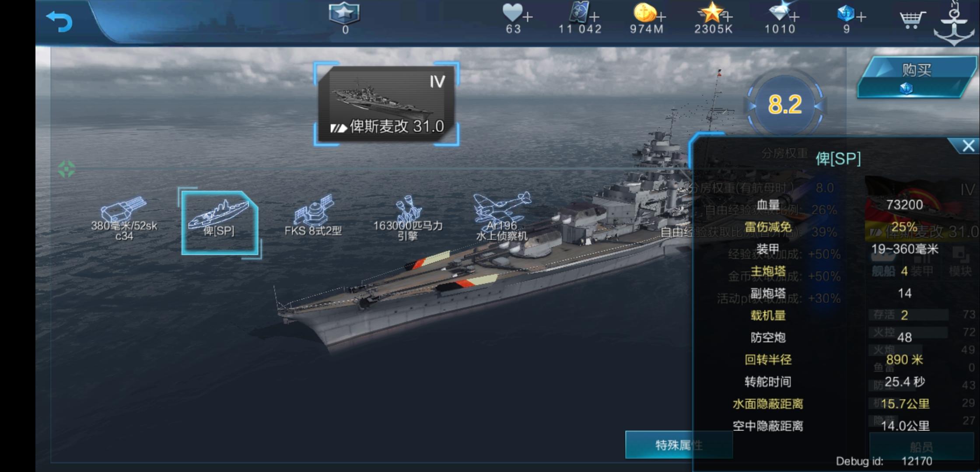Open the 特殊属性 special attributes button

pos(679,445)
